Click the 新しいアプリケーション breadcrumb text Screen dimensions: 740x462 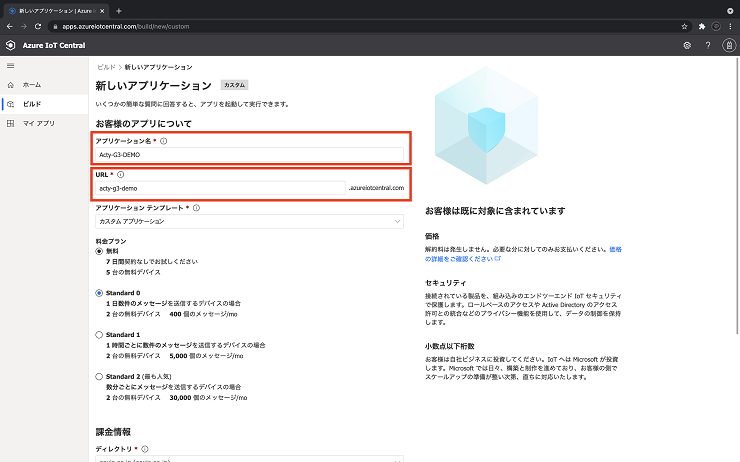[159, 67]
